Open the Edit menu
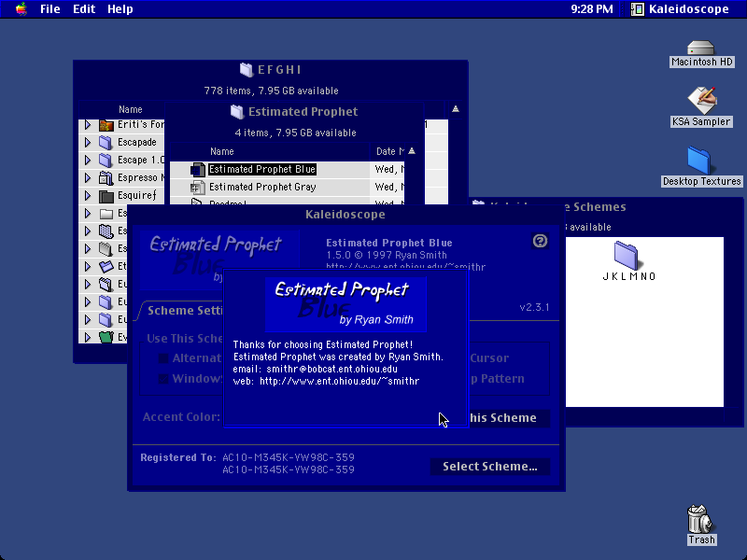747x560 pixels. click(x=84, y=9)
